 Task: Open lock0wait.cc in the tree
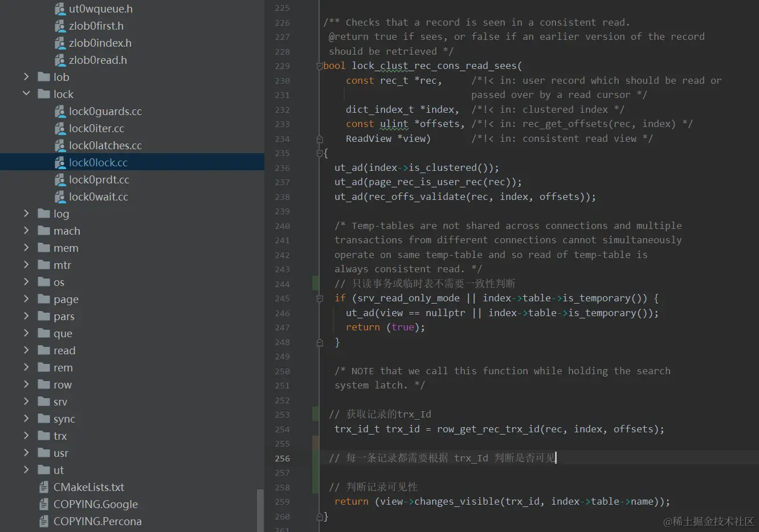[x=99, y=197]
